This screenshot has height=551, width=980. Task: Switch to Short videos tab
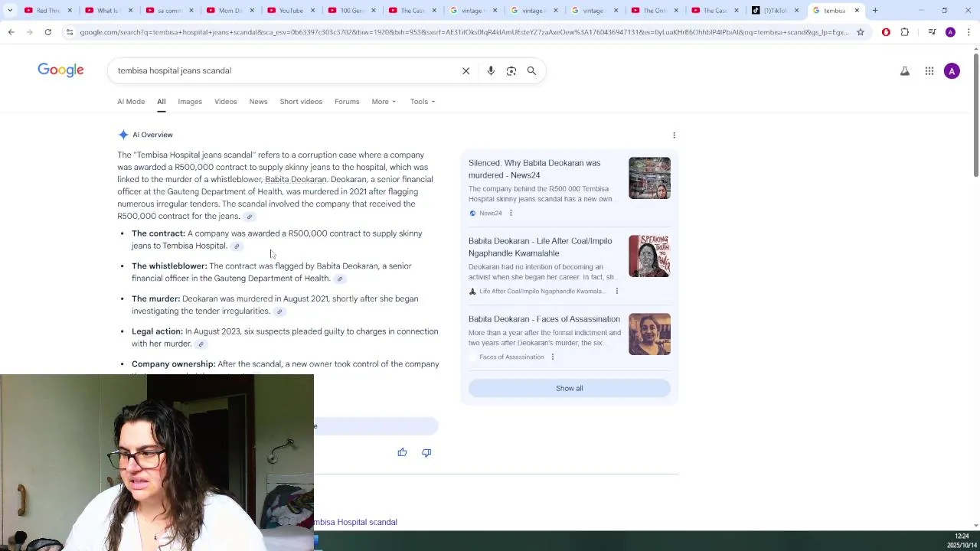point(301,102)
